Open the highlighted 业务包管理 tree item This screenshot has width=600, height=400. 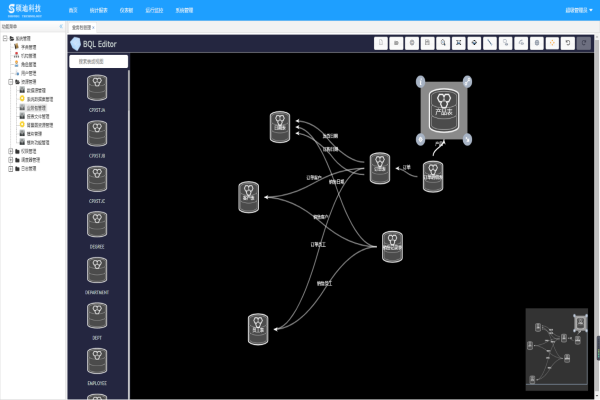point(36,108)
